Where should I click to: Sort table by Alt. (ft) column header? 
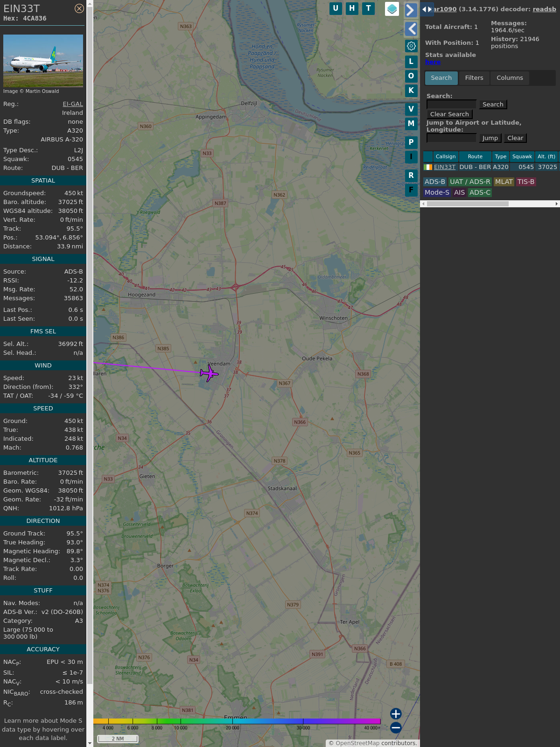(546, 156)
